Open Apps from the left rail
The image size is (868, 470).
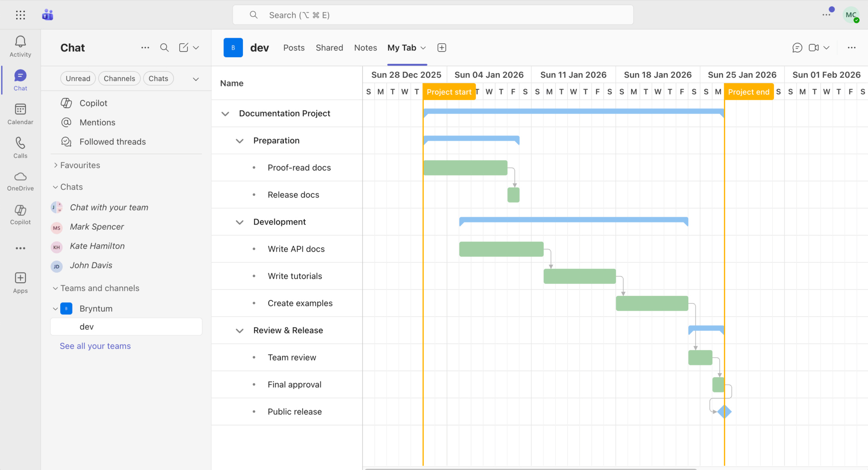(x=20, y=283)
